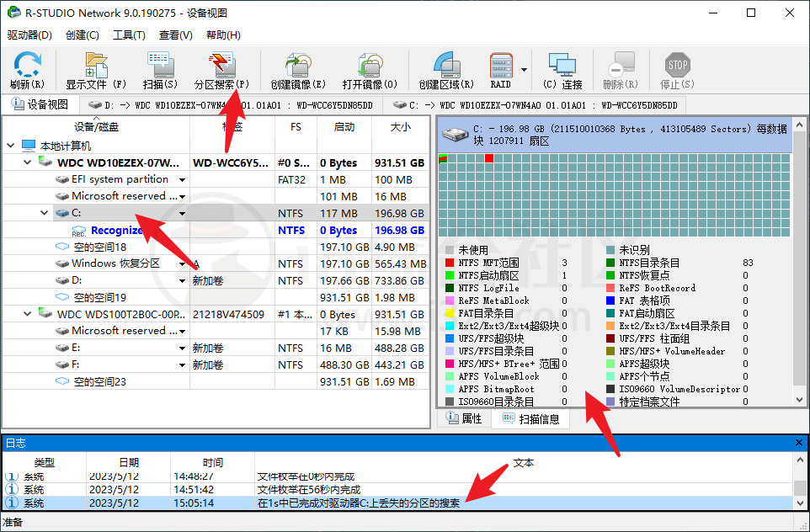This screenshot has height=532, width=810.
Task: Click the FS column header
Action: pos(296,127)
